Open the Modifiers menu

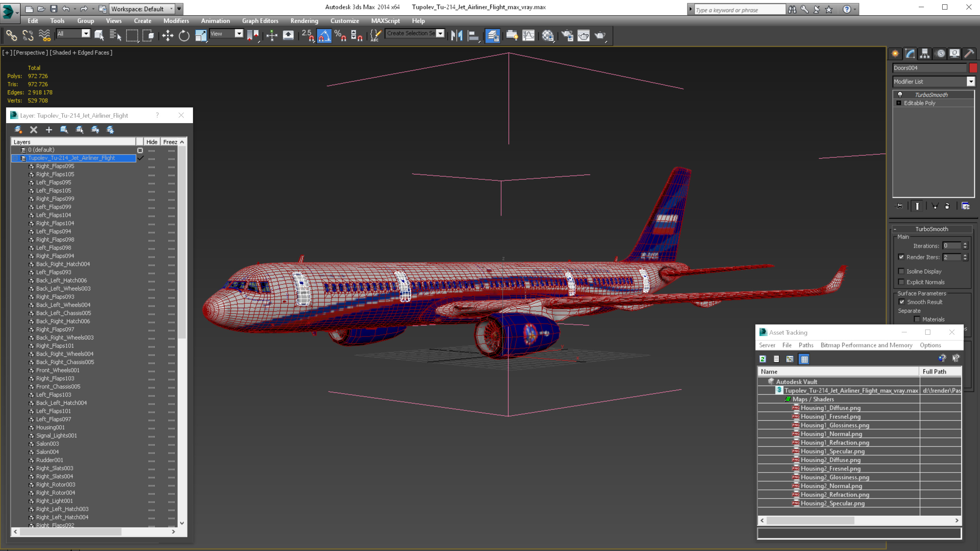click(x=176, y=20)
